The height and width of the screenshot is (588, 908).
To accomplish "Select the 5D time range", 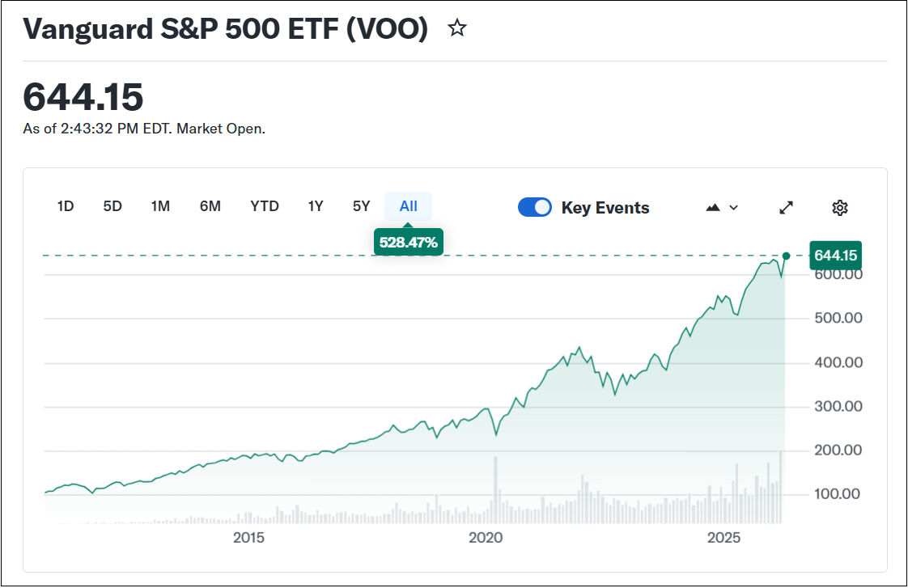I will coord(112,206).
